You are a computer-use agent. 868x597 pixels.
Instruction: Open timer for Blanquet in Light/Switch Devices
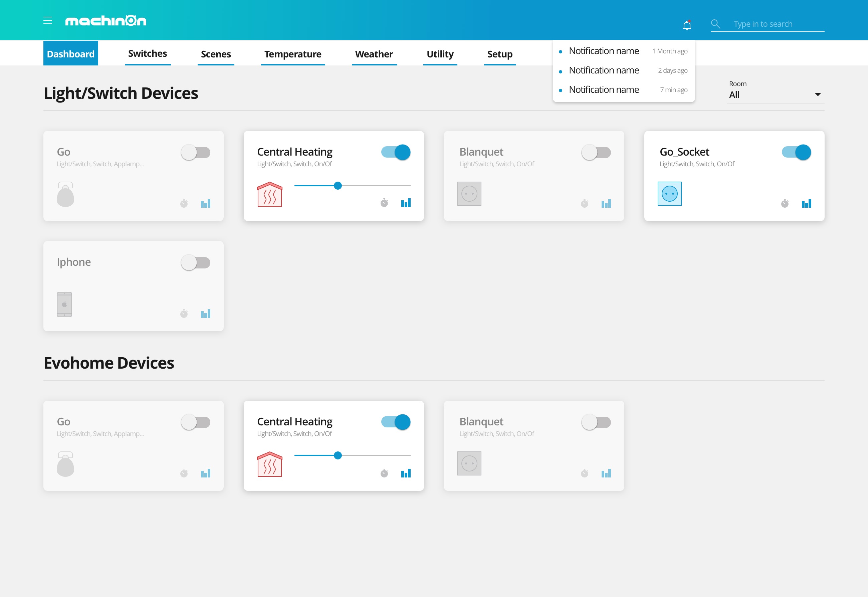tap(585, 203)
